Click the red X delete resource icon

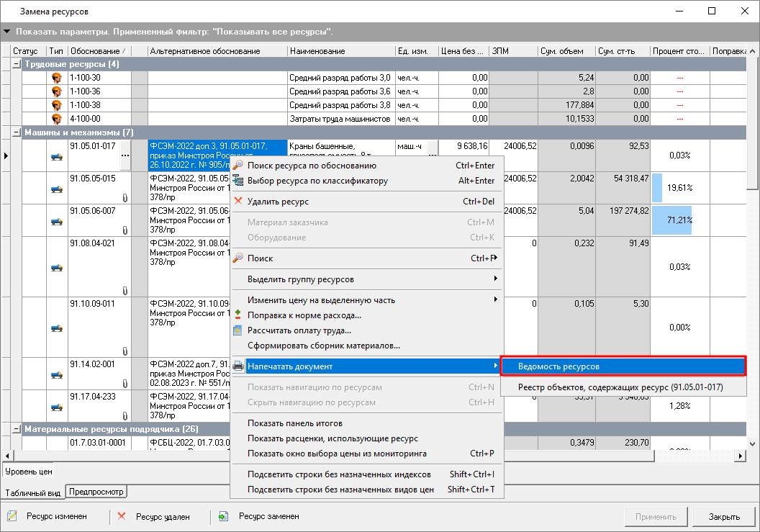tap(238, 202)
